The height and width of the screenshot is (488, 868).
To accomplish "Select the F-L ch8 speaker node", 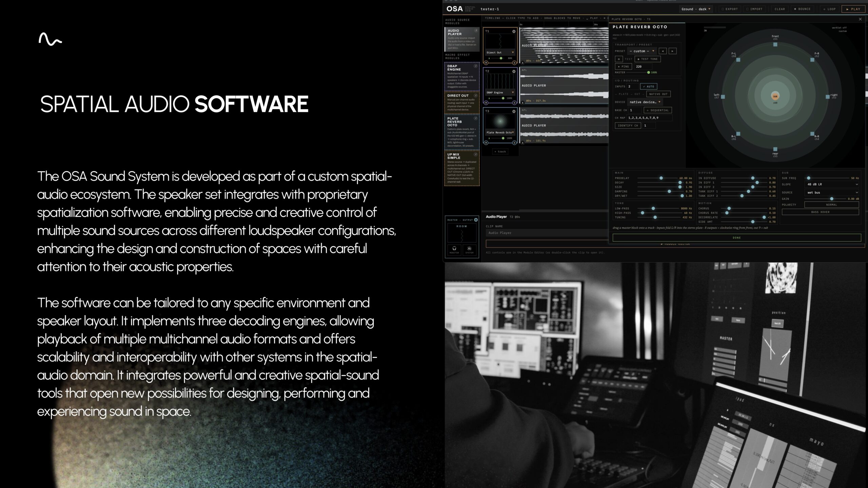I will (x=738, y=60).
